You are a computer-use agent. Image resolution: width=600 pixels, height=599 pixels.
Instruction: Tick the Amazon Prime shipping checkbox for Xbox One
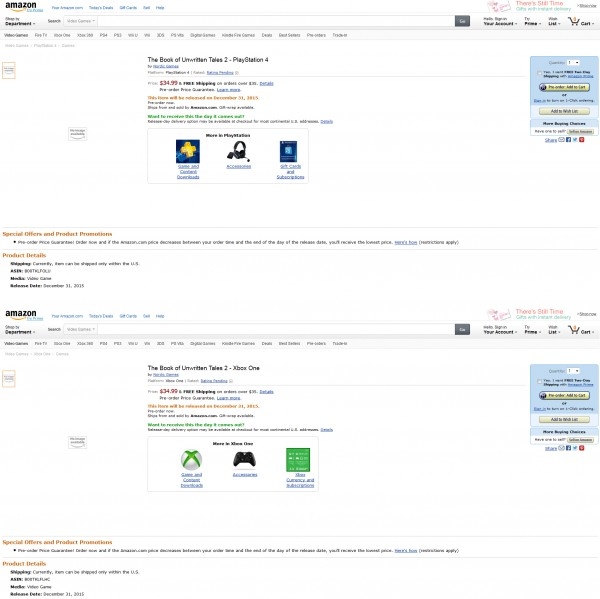pos(539,381)
